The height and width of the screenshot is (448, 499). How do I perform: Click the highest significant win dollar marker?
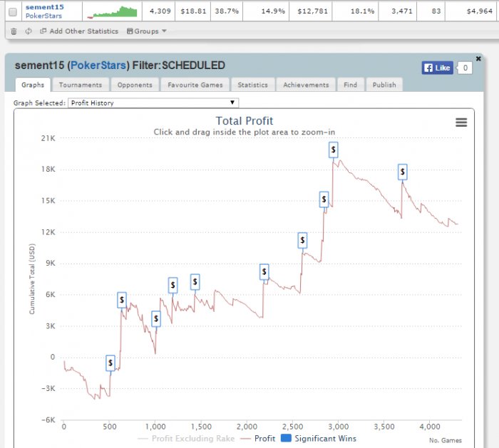click(333, 150)
